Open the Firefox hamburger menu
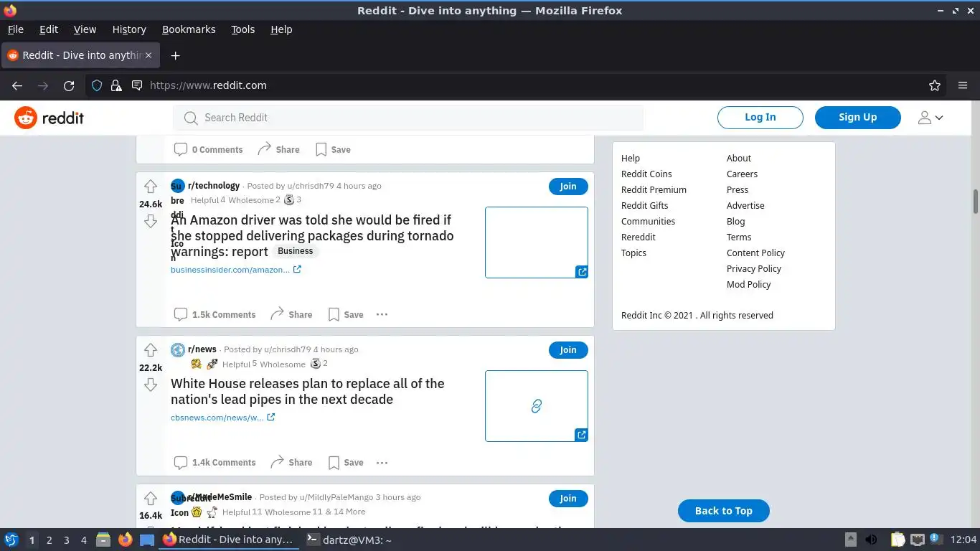This screenshot has height=551, width=980. click(x=963, y=85)
